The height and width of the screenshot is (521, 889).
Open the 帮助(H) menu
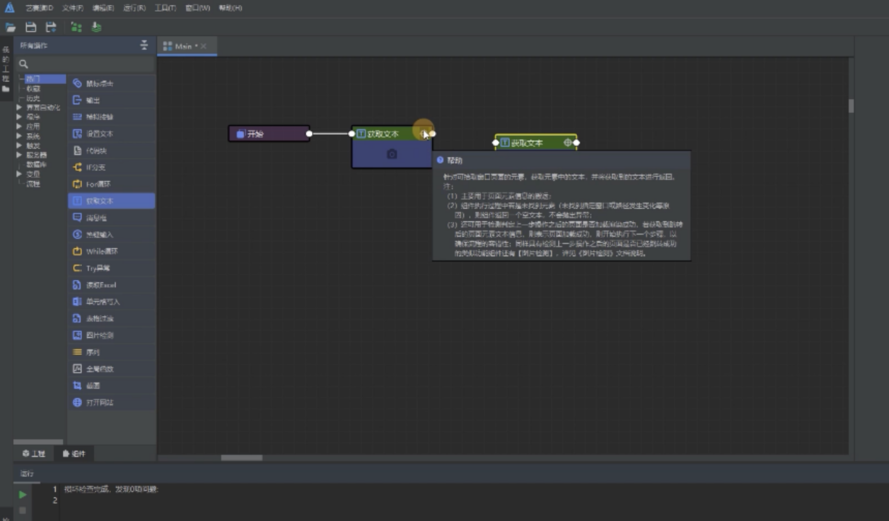point(230,8)
